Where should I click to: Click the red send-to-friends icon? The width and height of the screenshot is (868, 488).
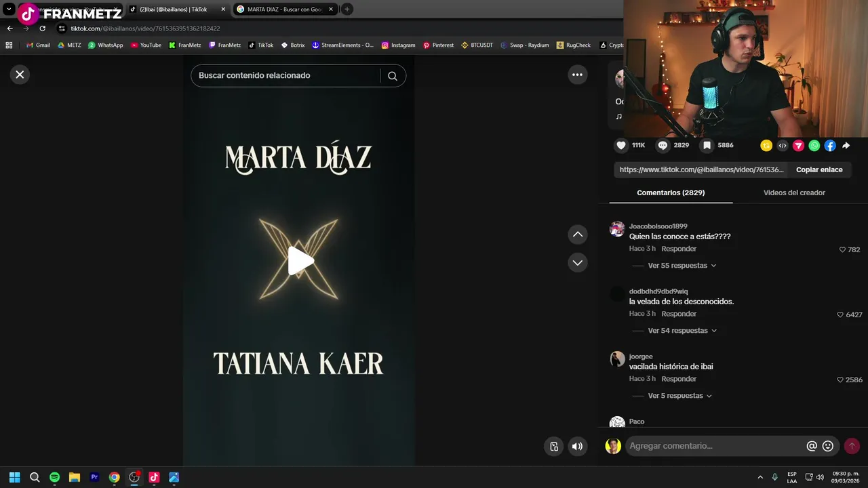tap(798, 146)
